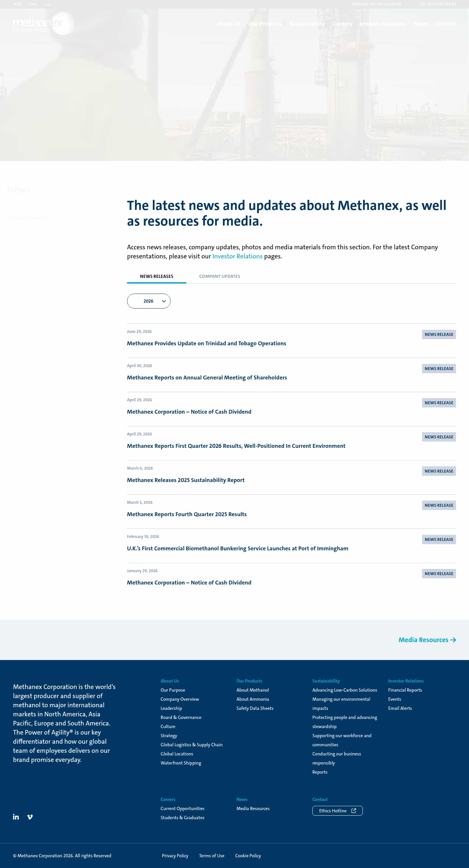This screenshot has width=469, height=868.
Task: Follow the Investor Relations link in intro paragraph
Action: [x=237, y=256]
